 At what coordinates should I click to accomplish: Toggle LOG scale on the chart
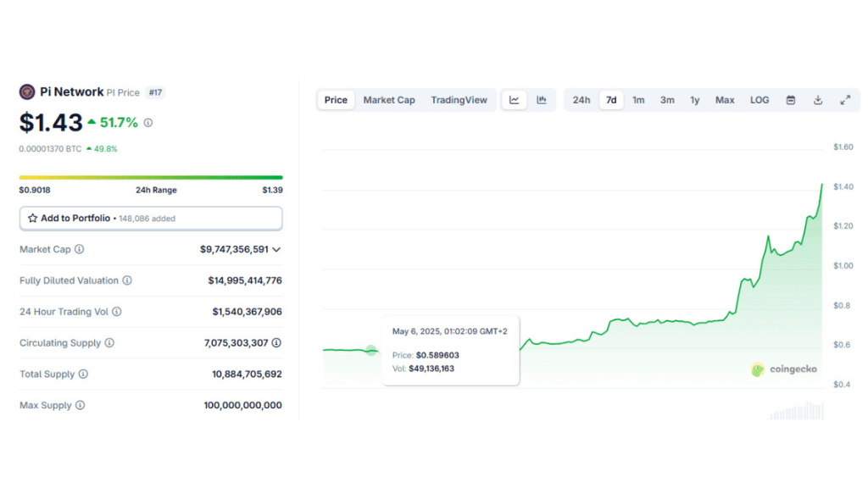click(759, 100)
